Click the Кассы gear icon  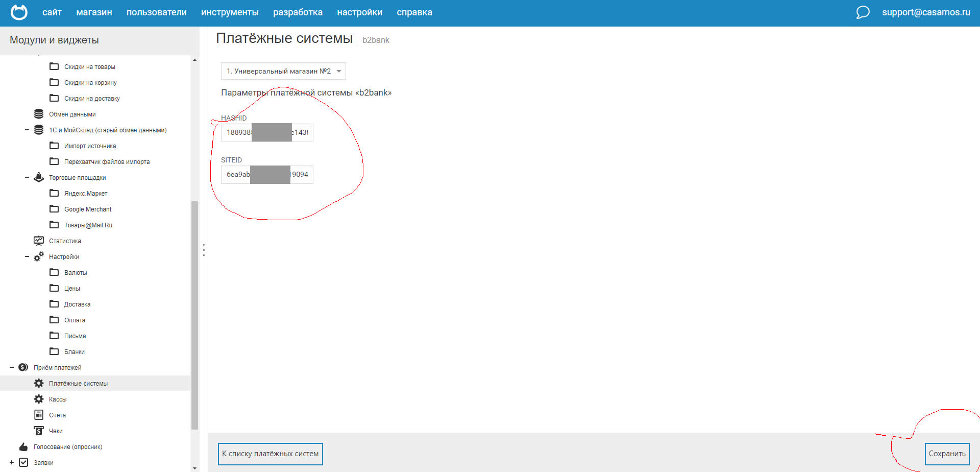[39, 399]
